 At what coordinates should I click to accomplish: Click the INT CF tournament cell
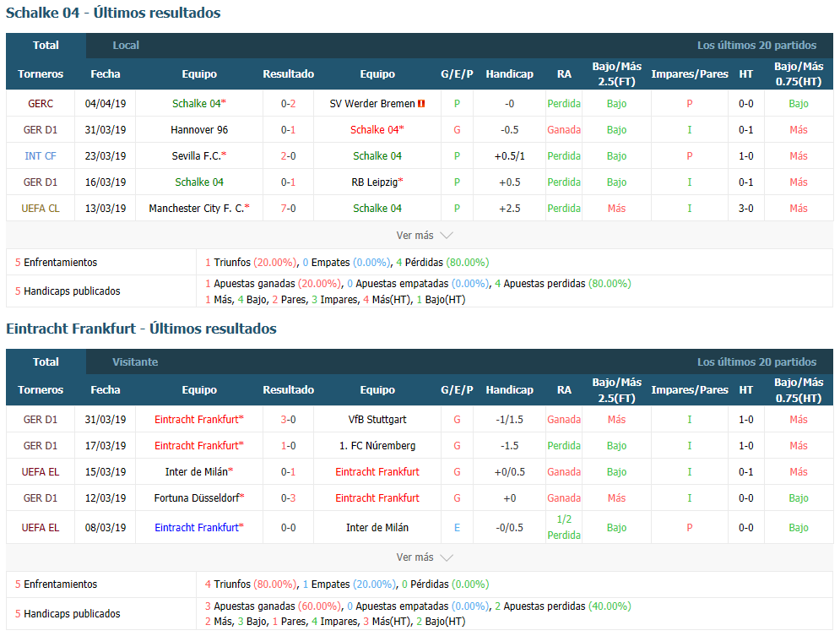click(41, 156)
